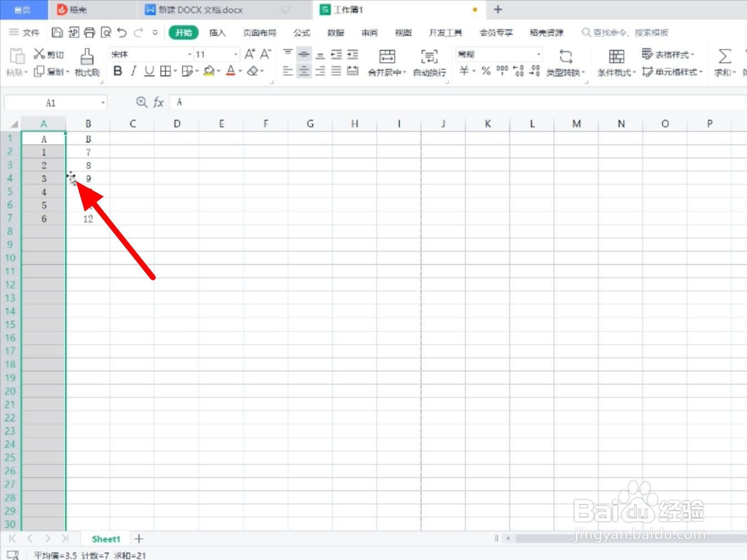Click the currency ¥ format icon
Viewport: 747px width, 560px height.
click(x=464, y=70)
